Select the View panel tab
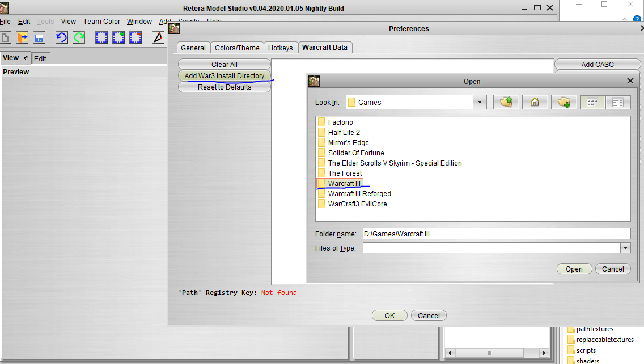 [15, 57]
